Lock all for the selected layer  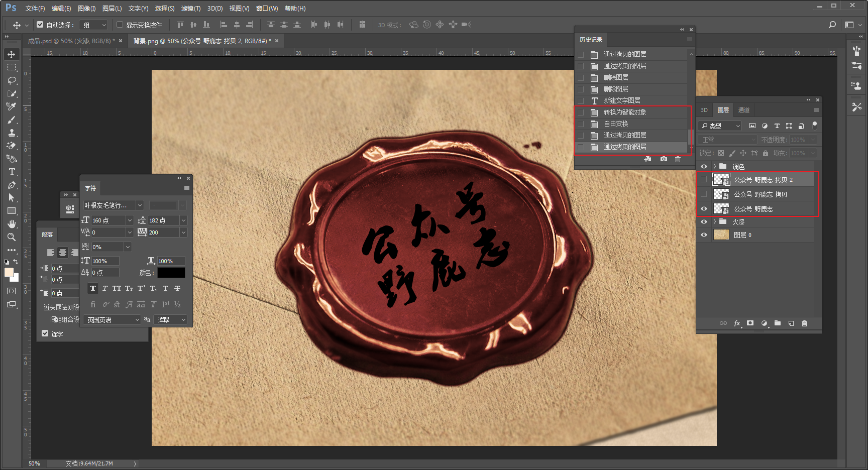tap(766, 153)
